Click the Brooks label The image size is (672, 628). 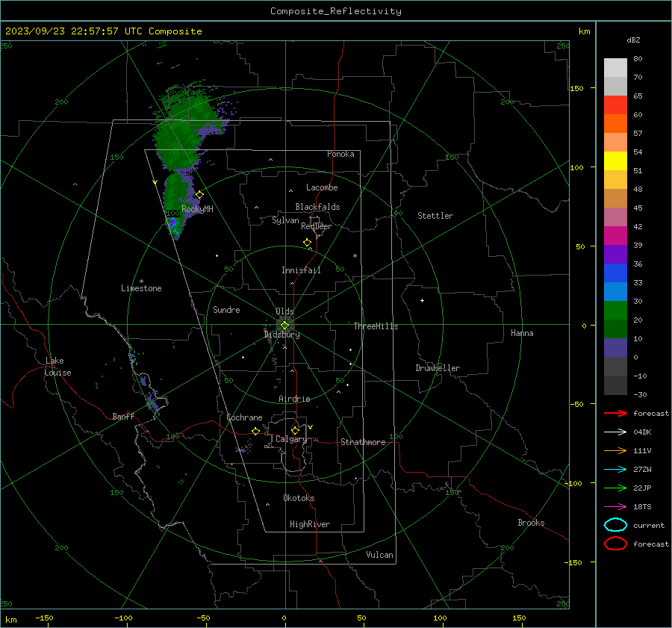tap(531, 523)
